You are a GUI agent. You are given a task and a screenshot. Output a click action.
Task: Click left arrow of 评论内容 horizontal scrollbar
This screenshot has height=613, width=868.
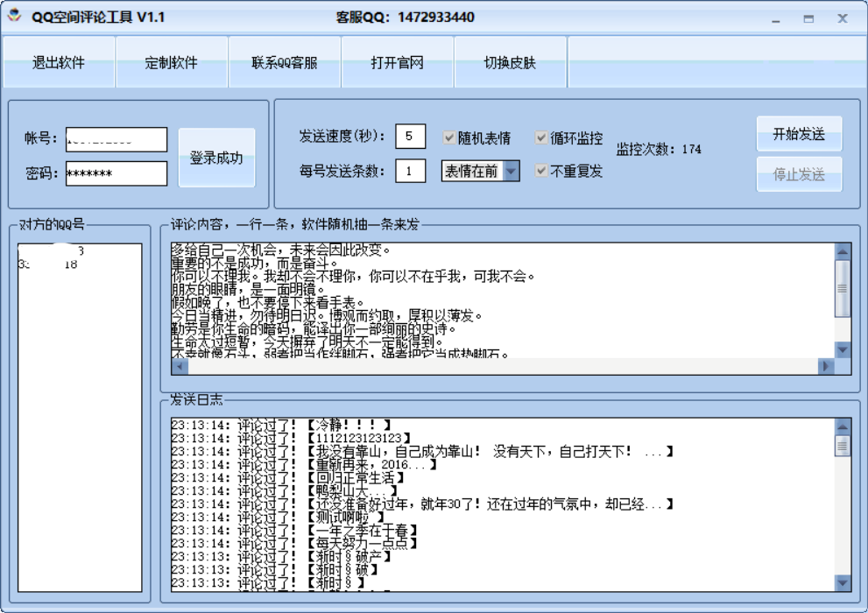coord(180,366)
